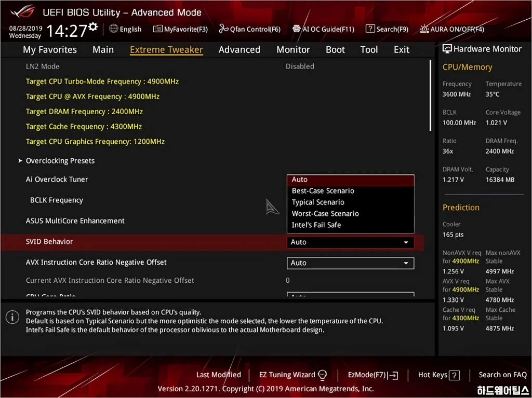Switch to My Favorites tab

pos(50,49)
